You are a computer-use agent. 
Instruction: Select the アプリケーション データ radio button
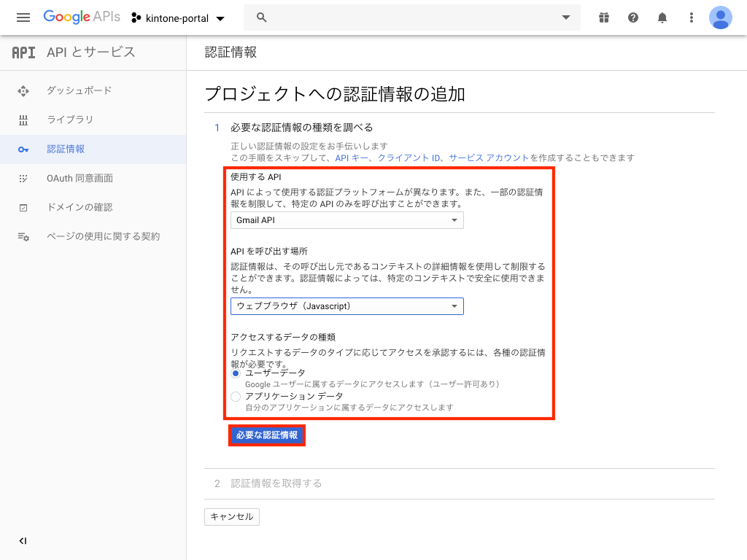pyautogui.click(x=236, y=396)
